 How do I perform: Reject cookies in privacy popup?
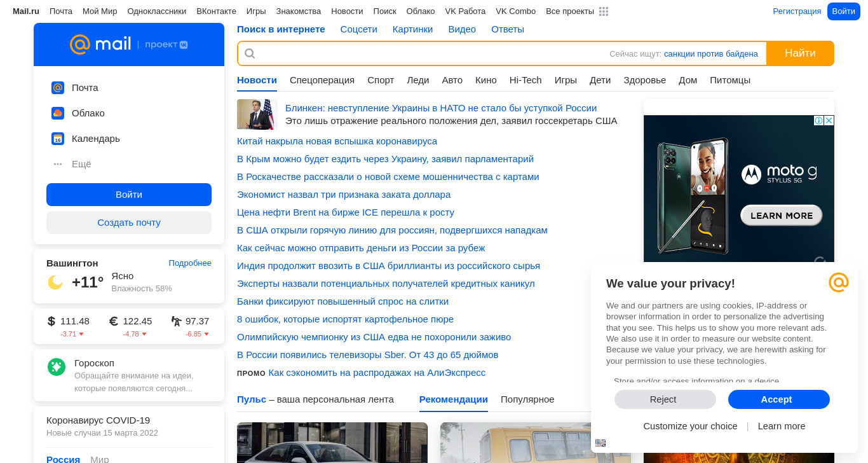[665, 399]
